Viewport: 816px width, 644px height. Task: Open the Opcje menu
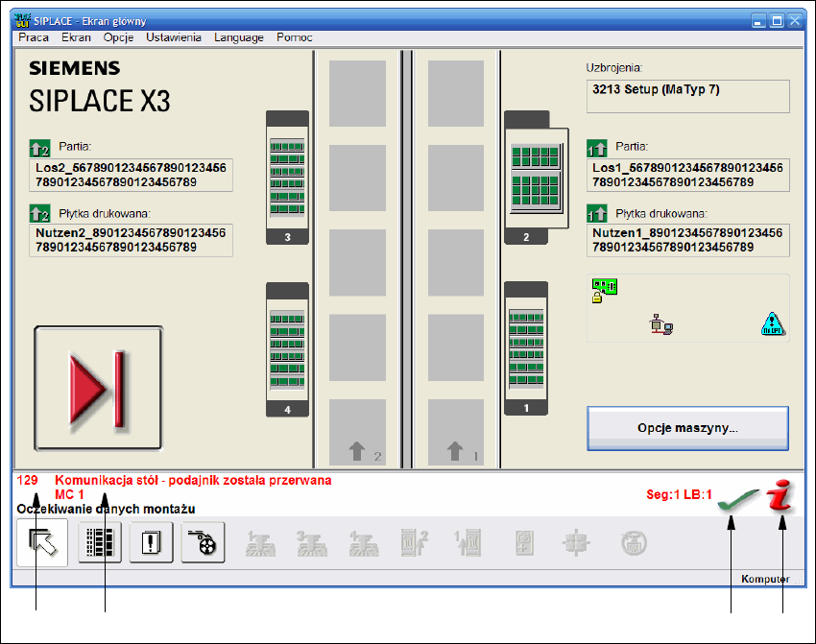118,37
